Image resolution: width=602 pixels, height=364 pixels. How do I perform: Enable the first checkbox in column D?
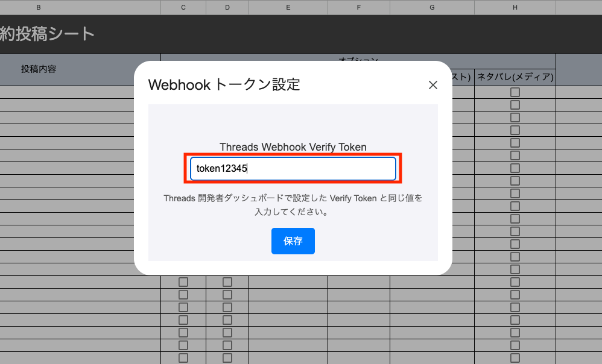[227, 281]
